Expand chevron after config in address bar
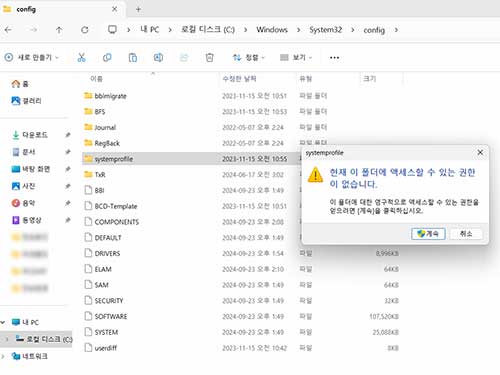This screenshot has height=375, width=500. point(396,30)
